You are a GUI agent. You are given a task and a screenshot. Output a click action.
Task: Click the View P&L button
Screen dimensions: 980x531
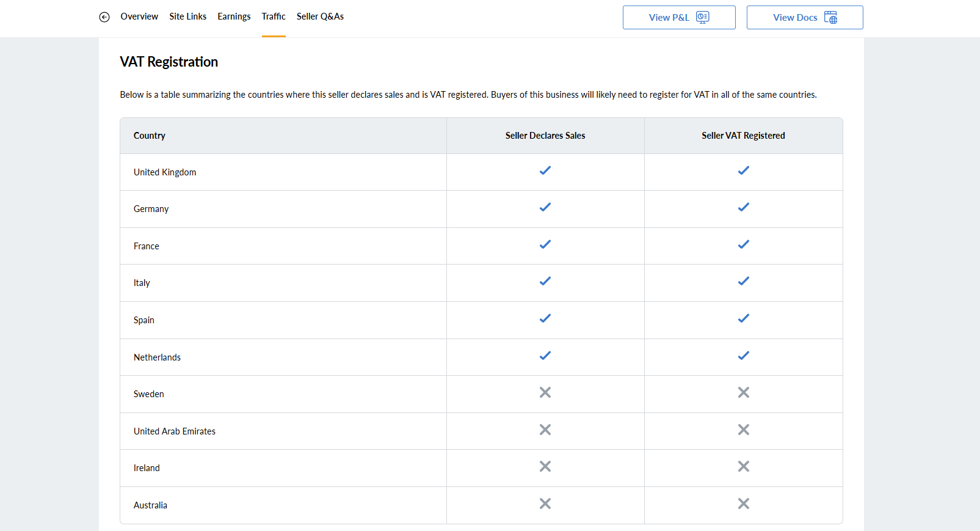[678, 18]
